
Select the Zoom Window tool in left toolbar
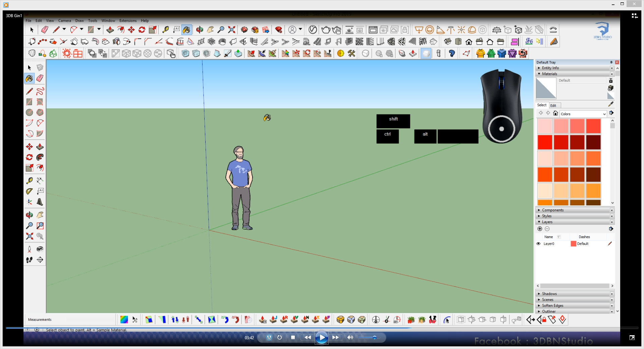point(40,226)
